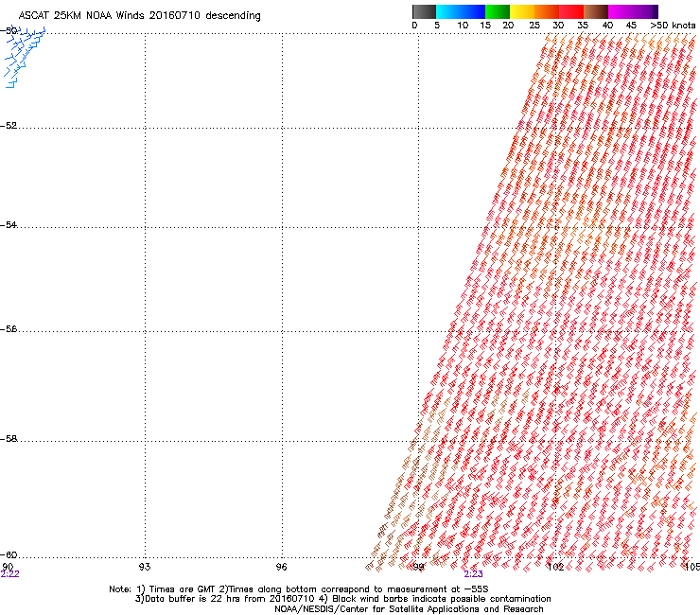The width and height of the screenshot is (700, 615).
Task: Click the longitude label 93
Action: tap(145, 567)
